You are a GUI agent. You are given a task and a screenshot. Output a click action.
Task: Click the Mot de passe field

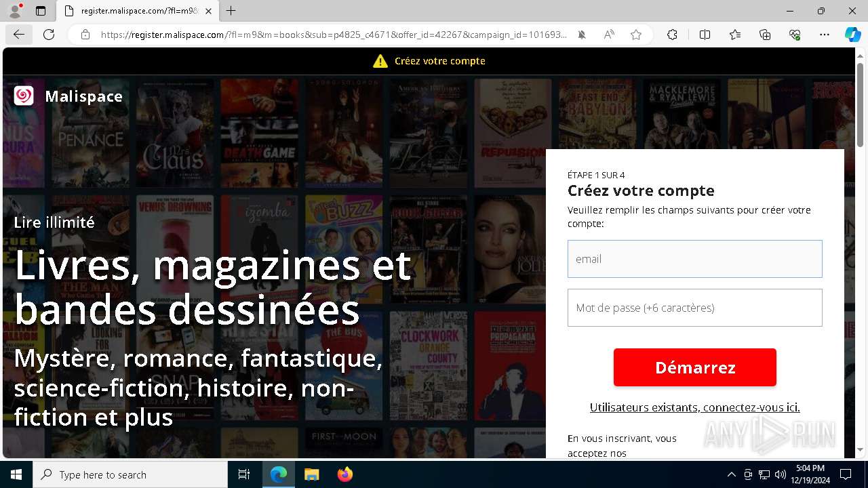695,308
